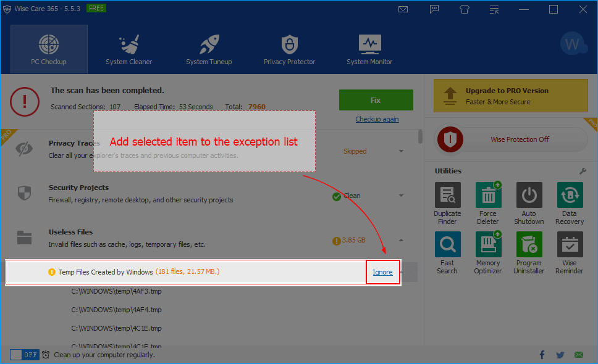Switch to the System Monitor tab
This screenshot has height=364, width=598.
coord(369,49)
